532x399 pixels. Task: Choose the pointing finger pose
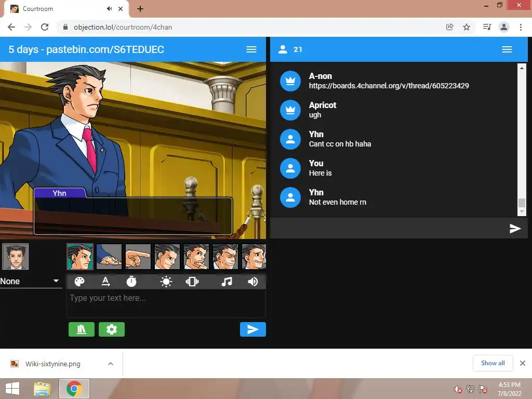(x=138, y=257)
